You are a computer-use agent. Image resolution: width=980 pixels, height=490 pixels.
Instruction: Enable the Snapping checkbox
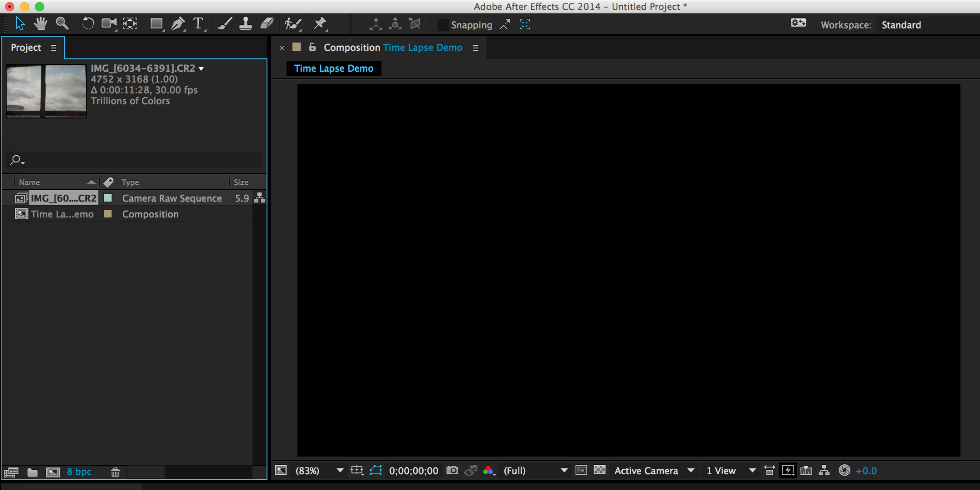(x=443, y=25)
